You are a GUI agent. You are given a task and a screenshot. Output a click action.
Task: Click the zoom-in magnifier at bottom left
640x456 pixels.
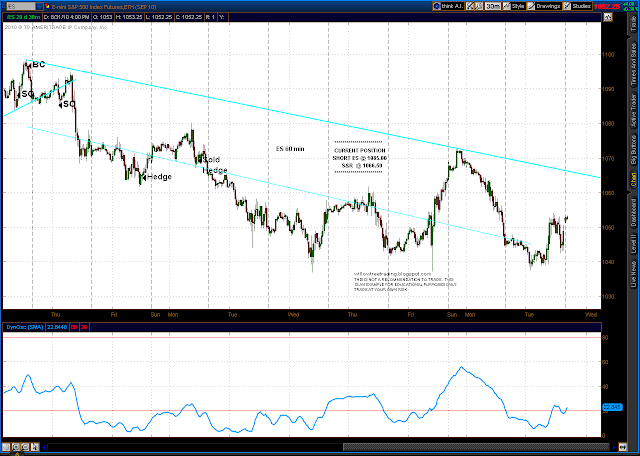tap(16, 447)
